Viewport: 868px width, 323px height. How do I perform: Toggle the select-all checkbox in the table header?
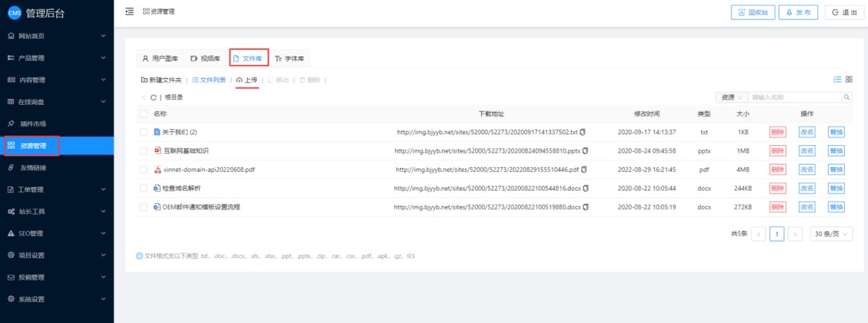coord(143,113)
